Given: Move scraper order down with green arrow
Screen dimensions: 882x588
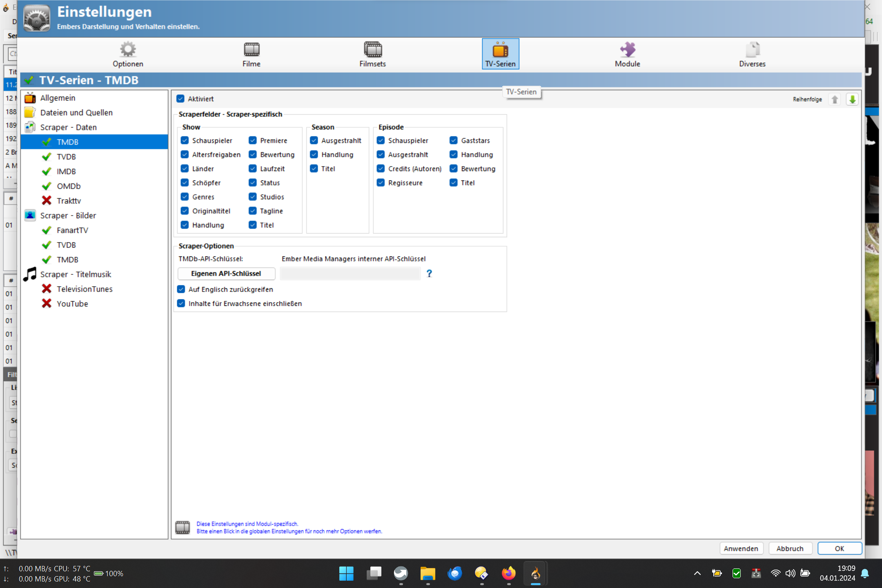Looking at the screenshot, I should 852,99.
